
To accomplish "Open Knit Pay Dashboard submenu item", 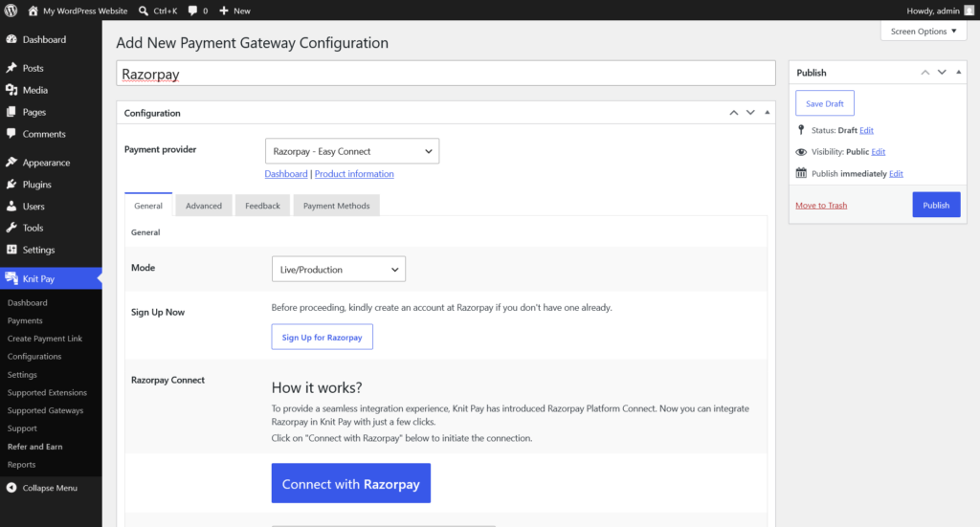I will (28, 302).
